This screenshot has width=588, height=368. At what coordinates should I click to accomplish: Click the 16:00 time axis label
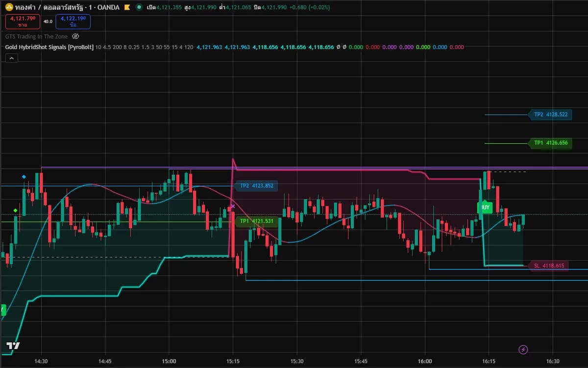[x=425, y=361]
